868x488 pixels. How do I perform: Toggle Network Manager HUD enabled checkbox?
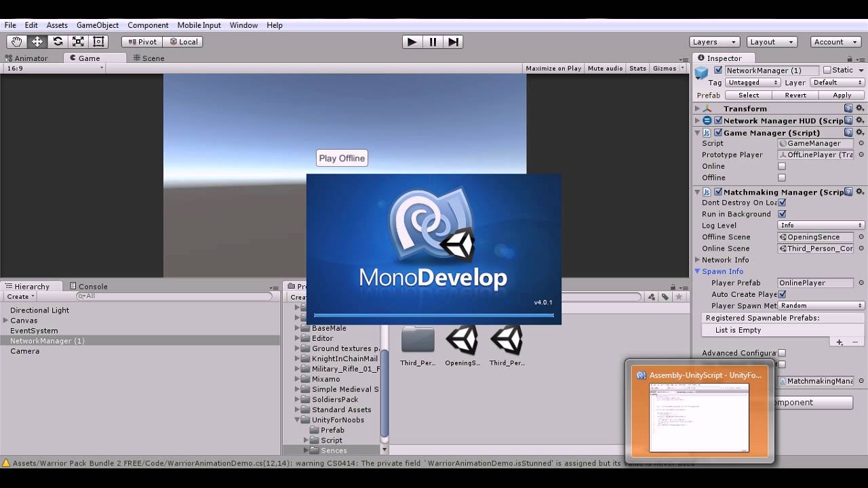point(718,121)
